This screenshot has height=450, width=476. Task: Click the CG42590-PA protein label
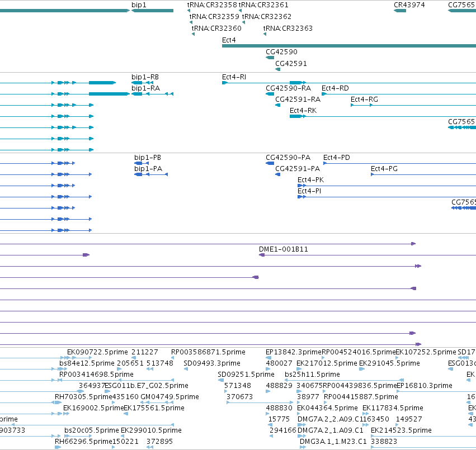coord(288,158)
